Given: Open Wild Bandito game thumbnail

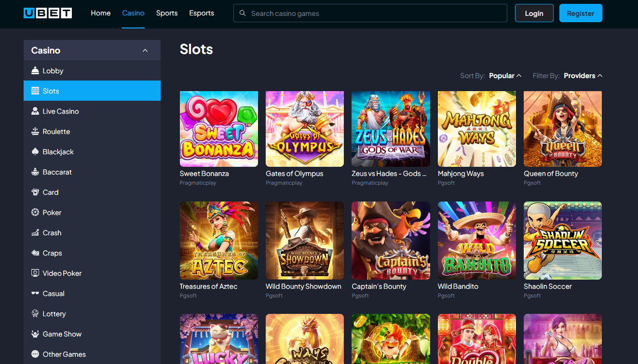Looking at the screenshot, I should tap(477, 241).
